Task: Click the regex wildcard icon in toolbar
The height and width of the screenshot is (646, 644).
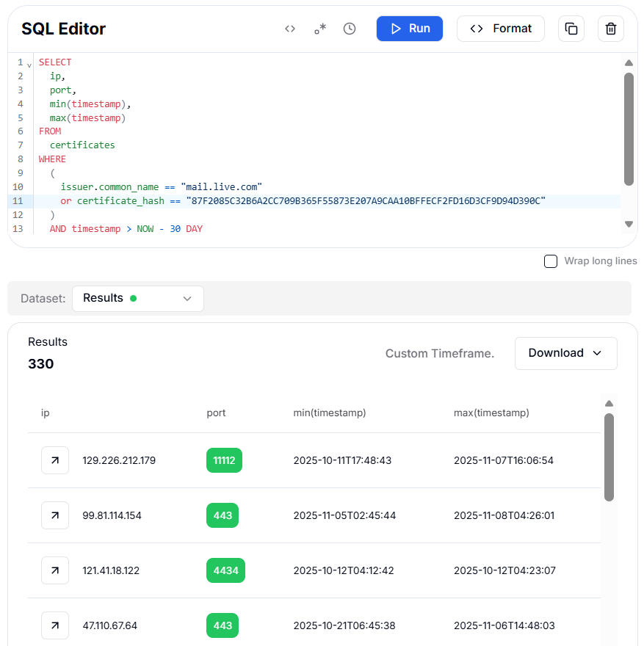Action: [320, 29]
